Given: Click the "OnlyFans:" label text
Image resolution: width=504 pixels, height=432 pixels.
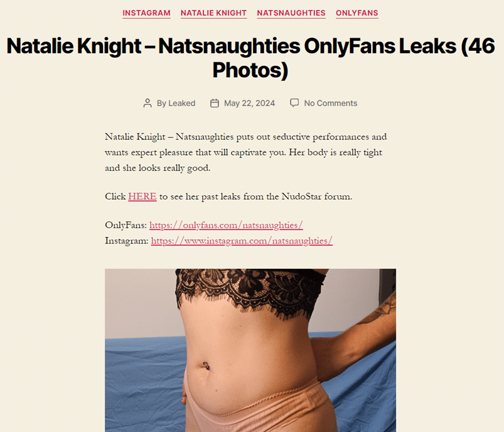Looking at the screenshot, I should pos(126,225).
